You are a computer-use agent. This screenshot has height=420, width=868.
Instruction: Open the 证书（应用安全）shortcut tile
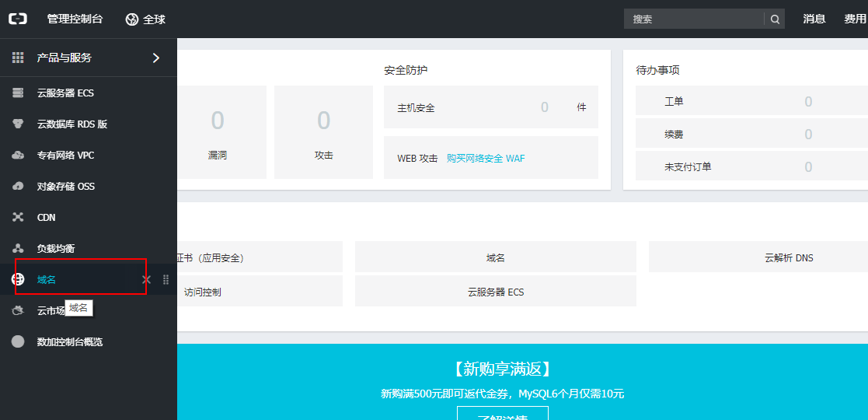(x=260, y=257)
